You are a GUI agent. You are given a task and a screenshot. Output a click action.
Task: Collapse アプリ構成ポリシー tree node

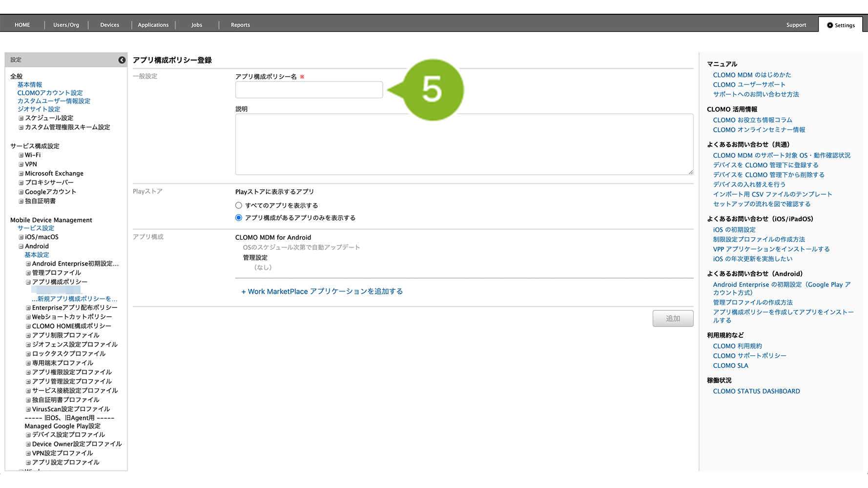(x=28, y=282)
